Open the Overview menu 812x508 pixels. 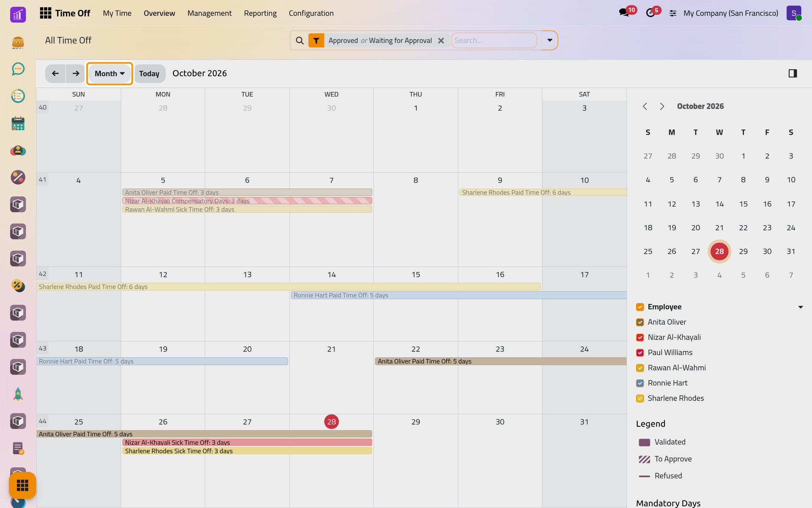click(x=159, y=13)
